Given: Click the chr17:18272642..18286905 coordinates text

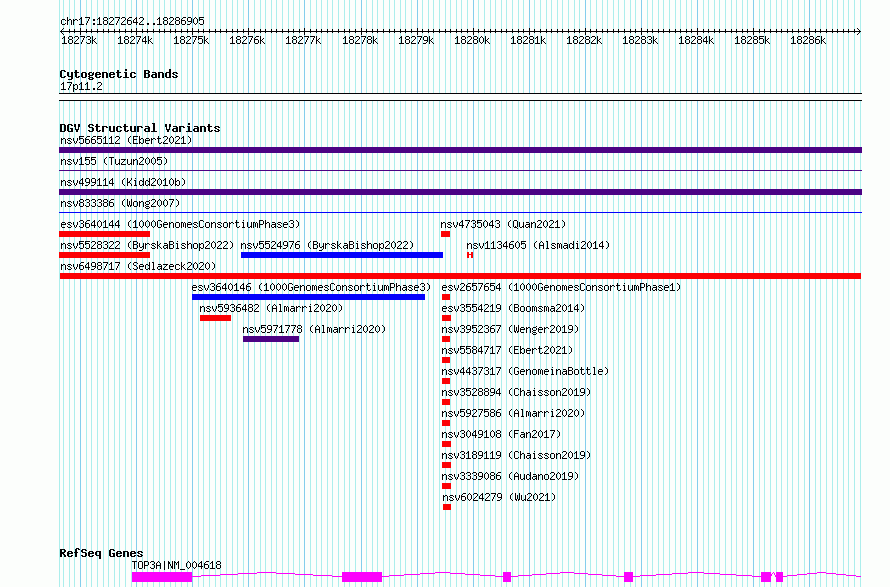Looking at the screenshot, I should point(132,22).
